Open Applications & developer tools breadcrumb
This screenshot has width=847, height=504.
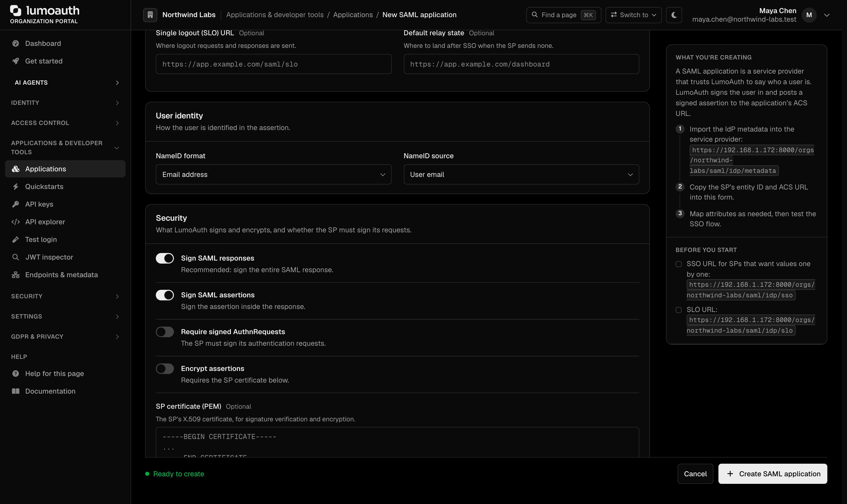(x=275, y=15)
